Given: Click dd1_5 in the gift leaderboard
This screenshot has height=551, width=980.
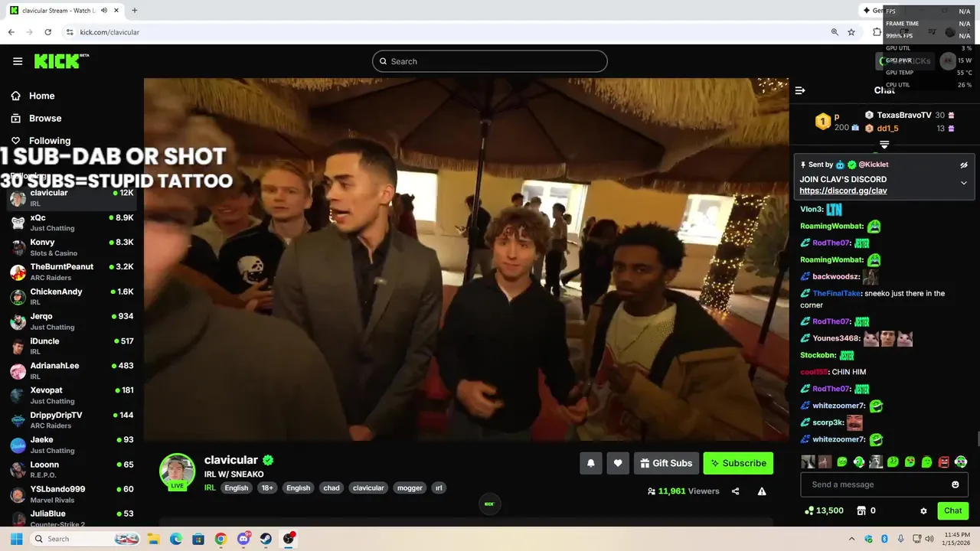Looking at the screenshot, I should [887, 129].
